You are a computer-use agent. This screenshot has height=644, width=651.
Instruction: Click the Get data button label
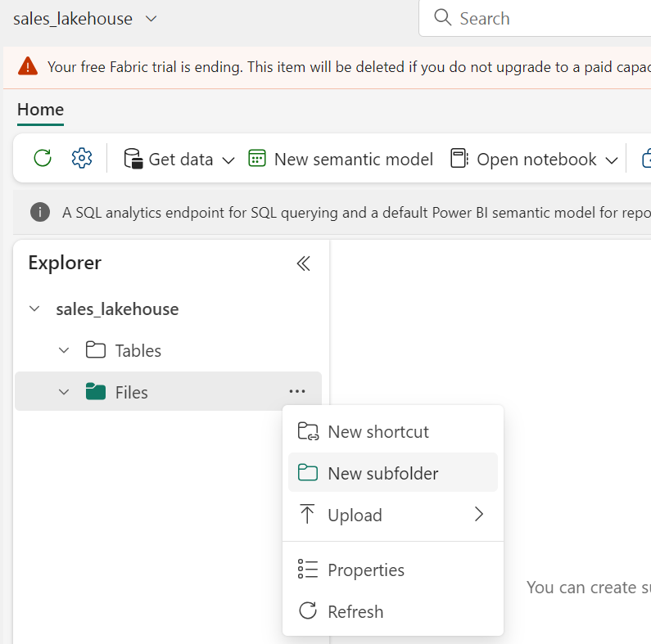pyautogui.click(x=181, y=160)
